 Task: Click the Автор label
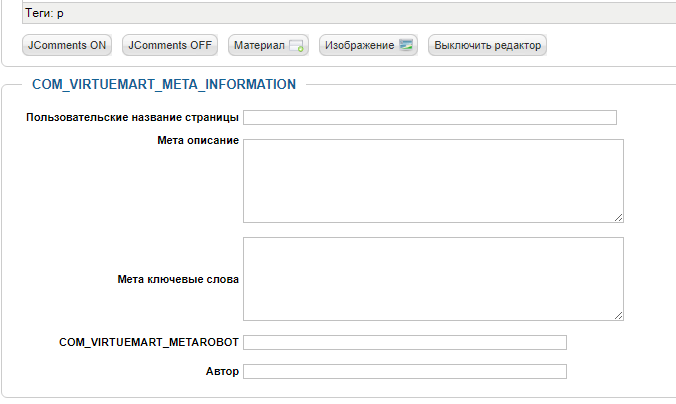tap(222, 372)
